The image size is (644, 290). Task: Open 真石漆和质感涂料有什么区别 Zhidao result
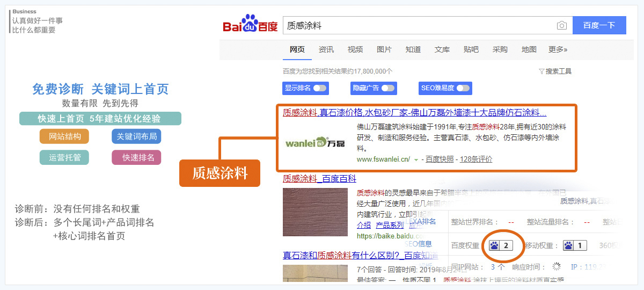tap(360, 256)
